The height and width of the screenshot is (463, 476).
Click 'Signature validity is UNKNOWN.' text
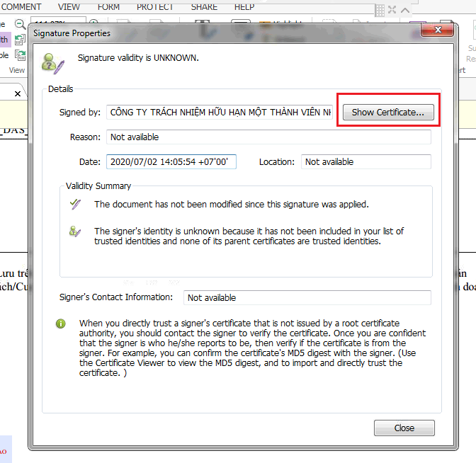(x=138, y=57)
